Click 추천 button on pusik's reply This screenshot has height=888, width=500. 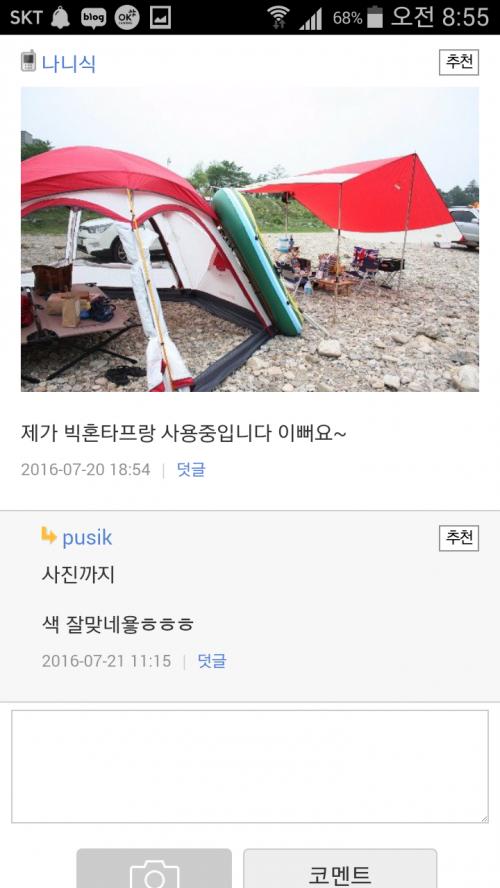tap(459, 538)
